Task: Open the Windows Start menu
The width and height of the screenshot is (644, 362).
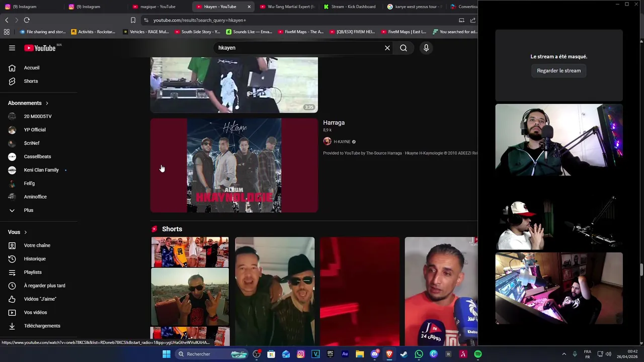Action: (x=167, y=354)
